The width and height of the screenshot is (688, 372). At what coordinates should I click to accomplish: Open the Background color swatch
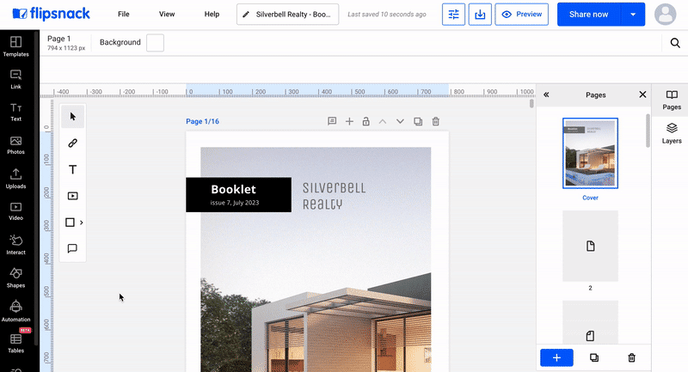[155, 43]
